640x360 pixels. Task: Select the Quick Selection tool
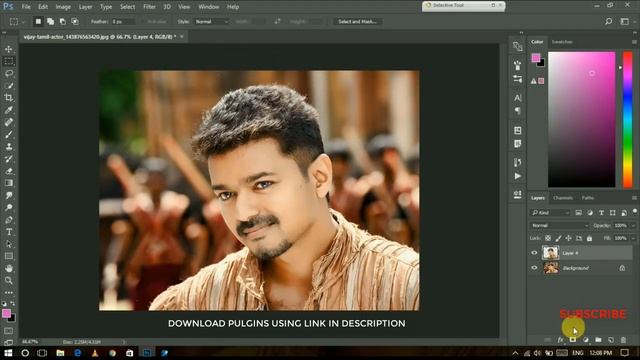9,86
